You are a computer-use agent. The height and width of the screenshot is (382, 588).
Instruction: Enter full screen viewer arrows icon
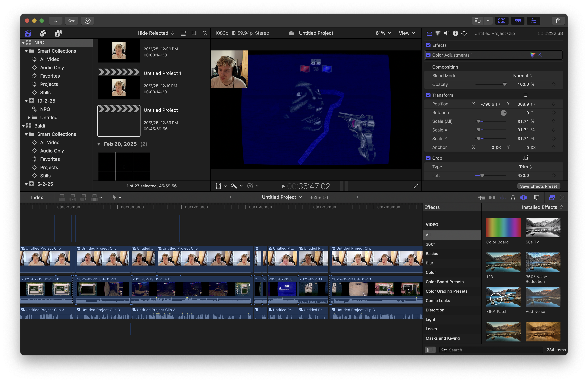pyautogui.click(x=416, y=186)
